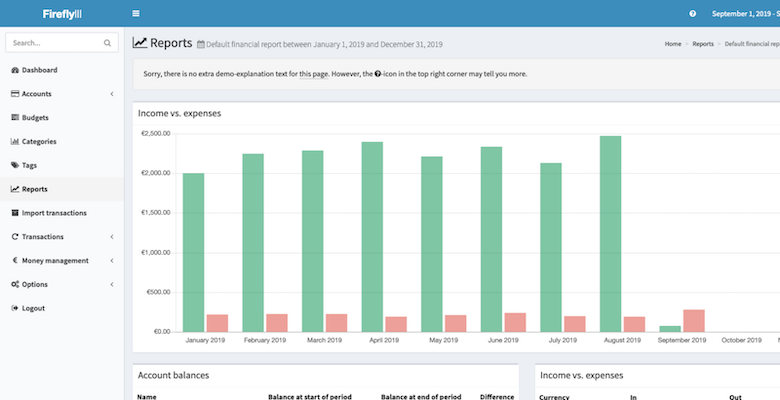Click the Budgets icon
Screen dimensions: 780x400
[14, 117]
